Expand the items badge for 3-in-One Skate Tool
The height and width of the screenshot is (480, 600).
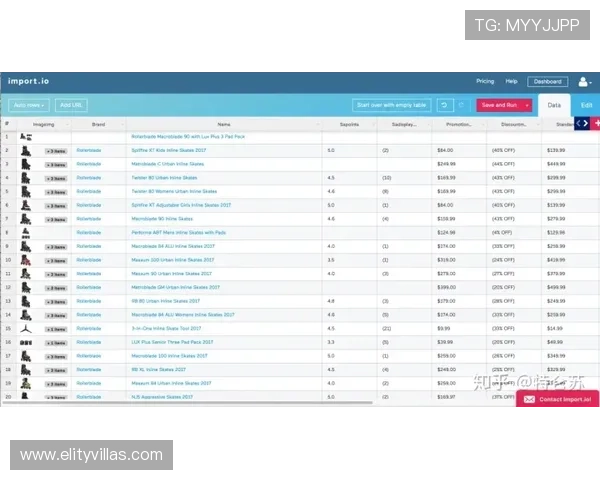pyautogui.click(x=56, y=330)
